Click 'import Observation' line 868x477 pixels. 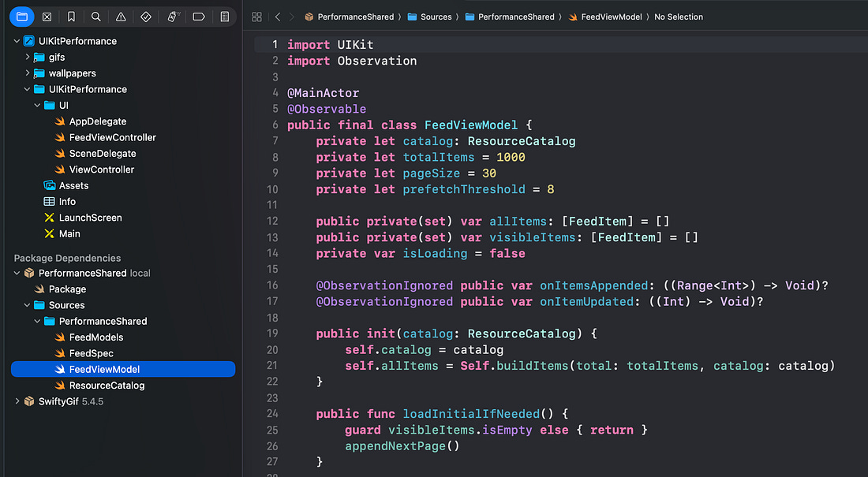pyautogui.click(x=352, y=61)
